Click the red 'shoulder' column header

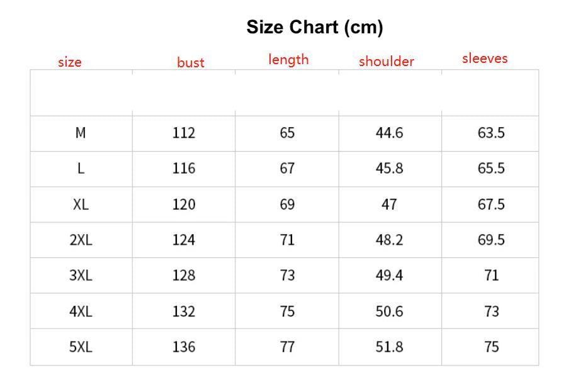tap(387, 61)
